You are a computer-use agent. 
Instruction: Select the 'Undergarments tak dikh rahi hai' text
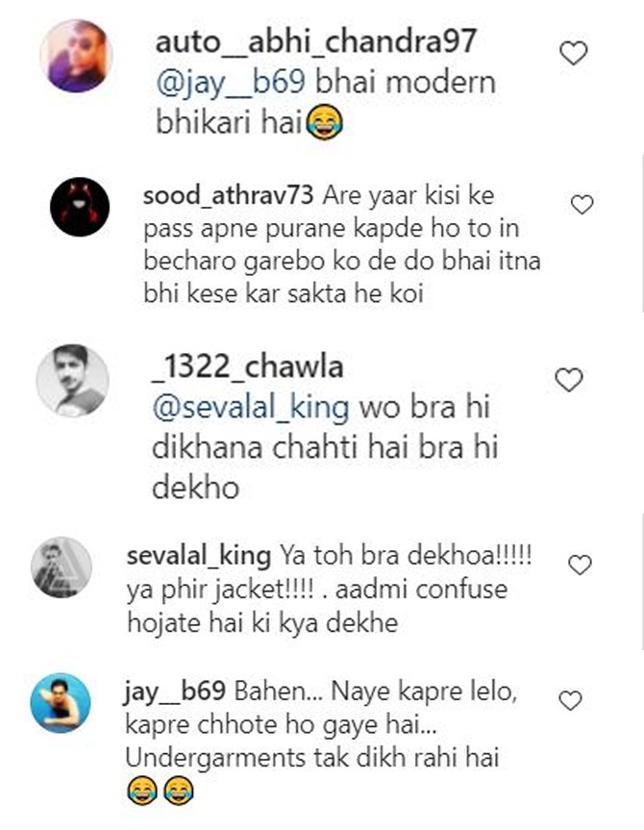pos(313,760)
